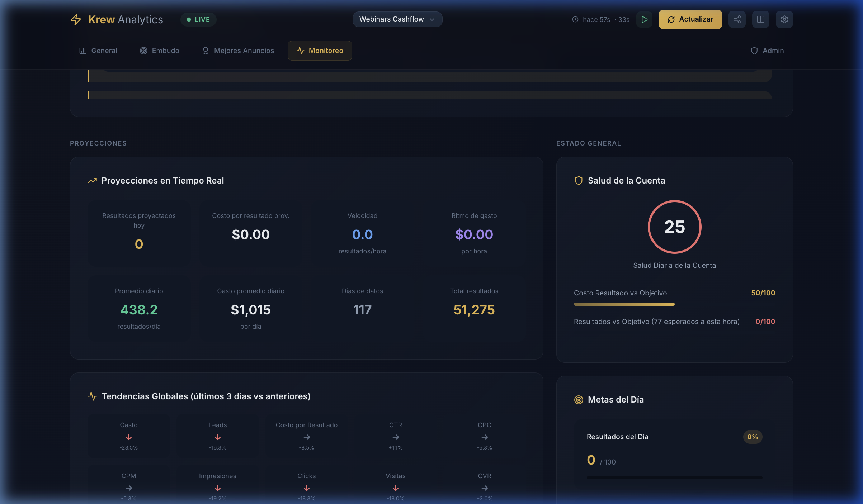Expand the chevron next to Webinars Cashflow
Image resolution: width=863 pixels, height=504 pixels.
click(x=432, y=19)
